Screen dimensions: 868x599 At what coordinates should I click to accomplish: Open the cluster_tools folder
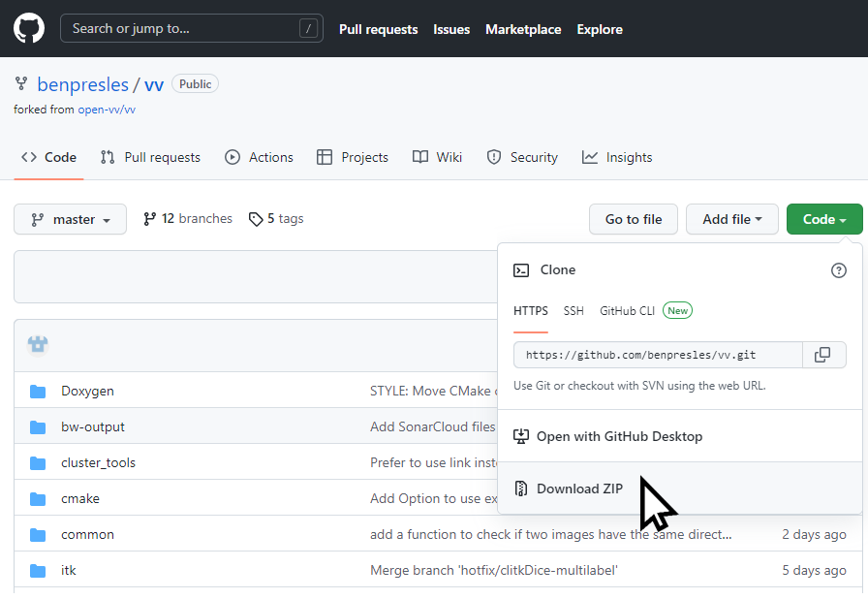coord(98,462)
